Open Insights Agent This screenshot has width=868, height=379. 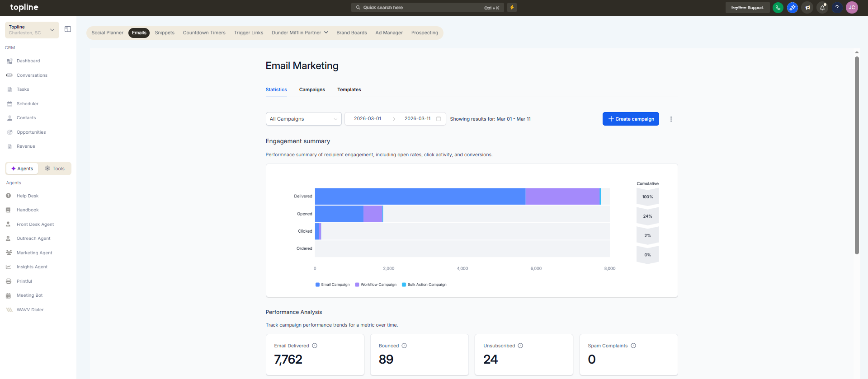tap(32, 267)
